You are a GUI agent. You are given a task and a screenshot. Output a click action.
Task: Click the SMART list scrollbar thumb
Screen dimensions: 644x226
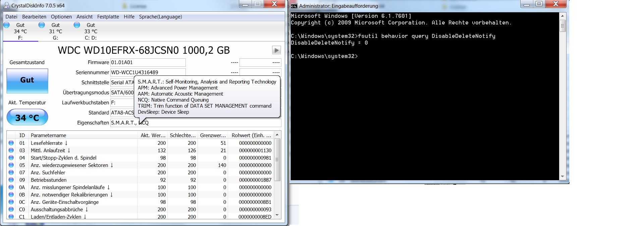(x=277, y=160)
